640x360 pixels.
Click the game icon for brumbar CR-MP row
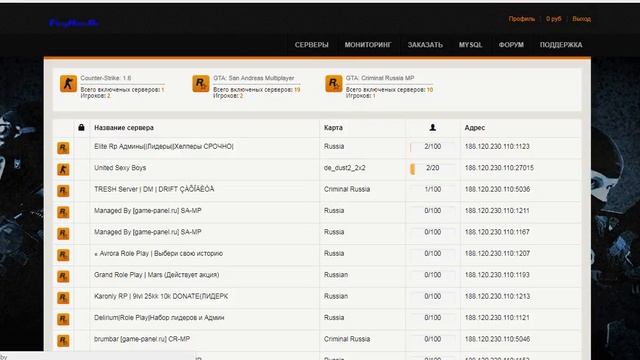[x=63, y=340]
